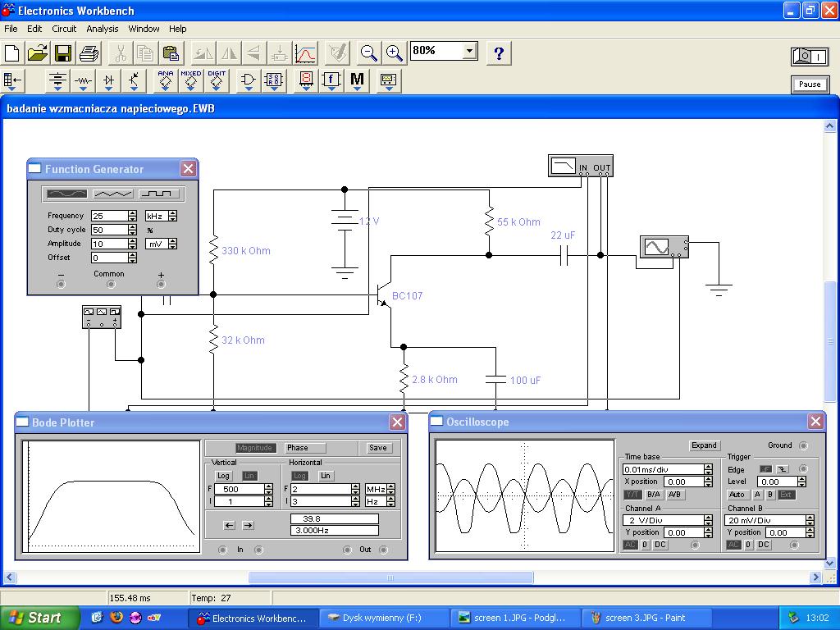Viewport: 840px width, 630px height.
Task: Click the horizontal scrollbar thumb
Action: (390, 577)
